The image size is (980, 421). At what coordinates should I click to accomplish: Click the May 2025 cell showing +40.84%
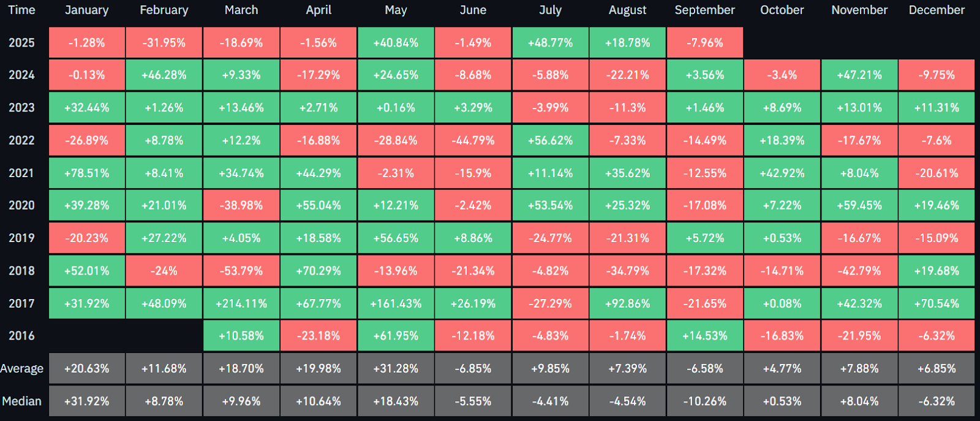coord(396,43)
